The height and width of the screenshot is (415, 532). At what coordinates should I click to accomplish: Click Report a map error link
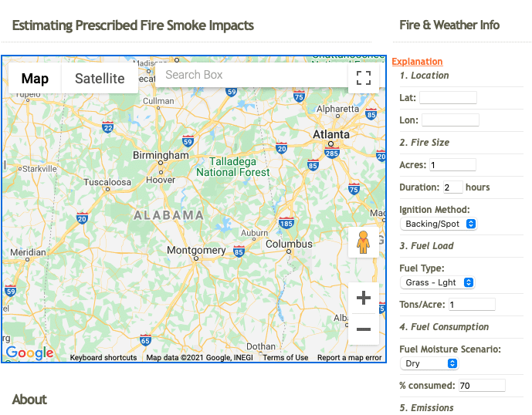(350, 357)
